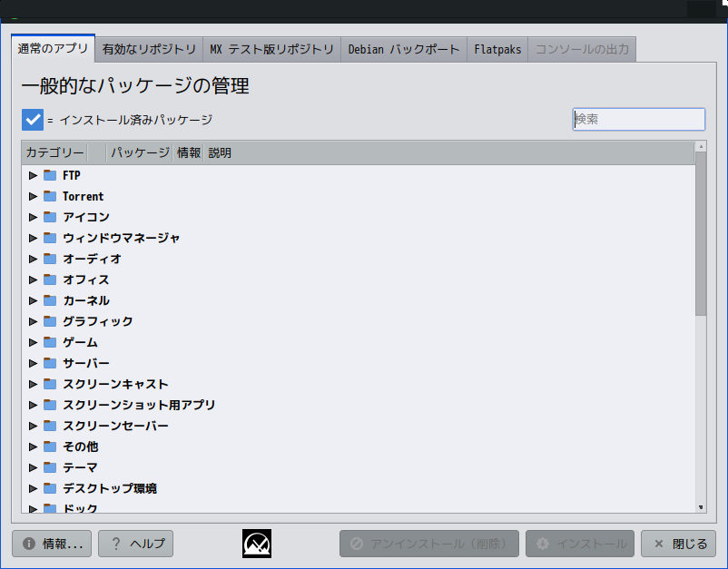Open the Flatpaks tab
This screenshot has width=728, height=569.
click(497, 49)
